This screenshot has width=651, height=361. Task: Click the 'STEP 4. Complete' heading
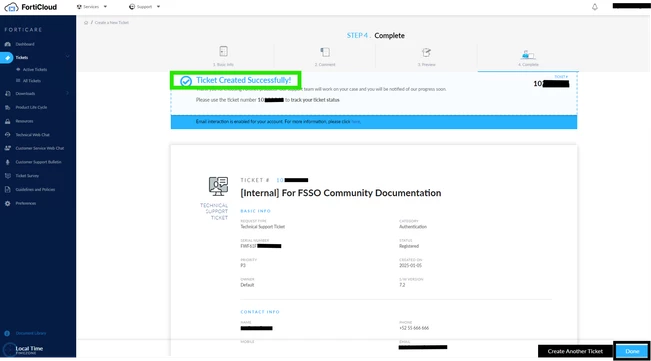point(376,36)
